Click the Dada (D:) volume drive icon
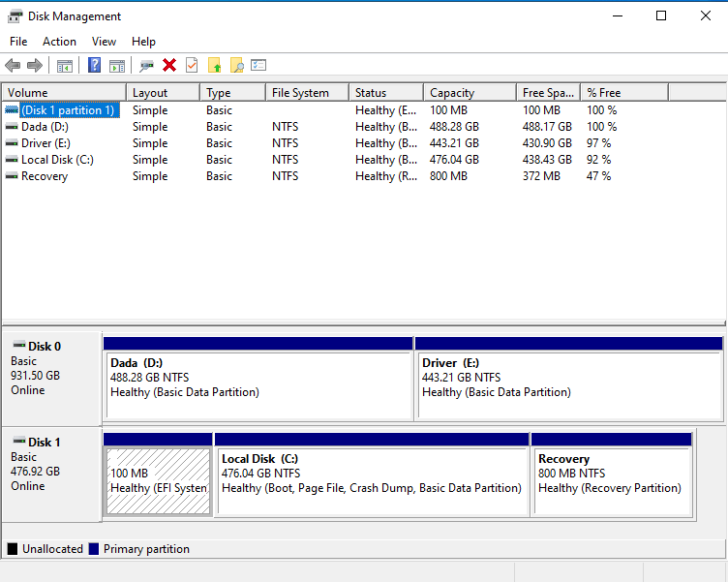The image size is (728, 582). pos(12,126)
